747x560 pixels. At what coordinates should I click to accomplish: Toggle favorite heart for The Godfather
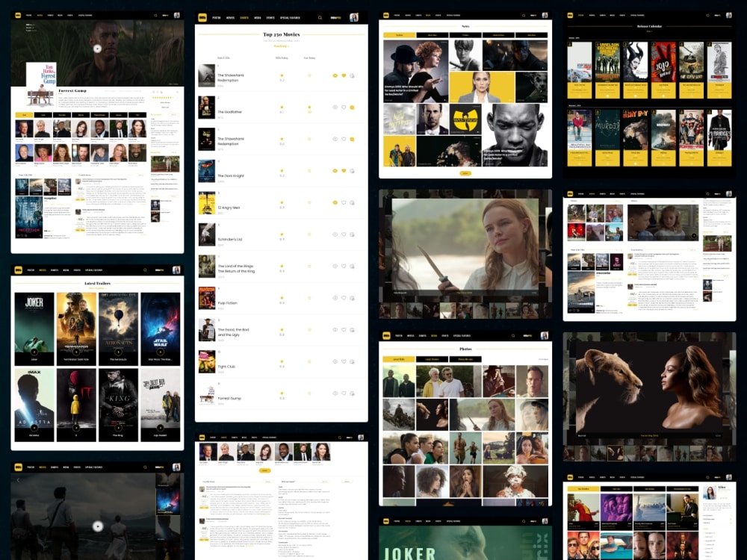(x=344, y=107)
